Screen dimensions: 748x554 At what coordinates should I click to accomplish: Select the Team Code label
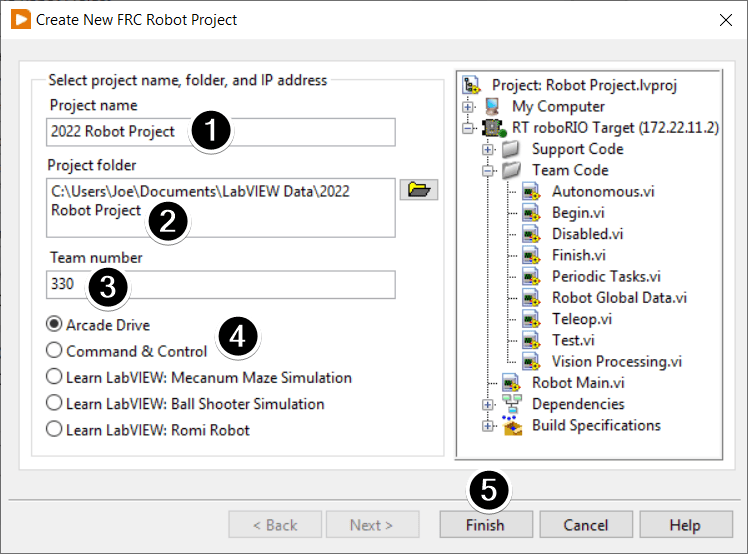click(570, 170)
